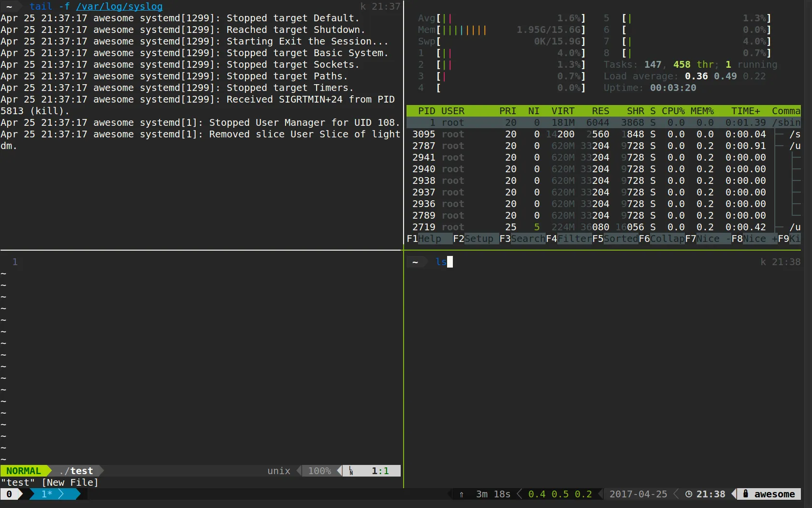This screenshot has height=508, width=812.
Task: Toggle F5 Sorted view in htop
Action: pos(615,239)
